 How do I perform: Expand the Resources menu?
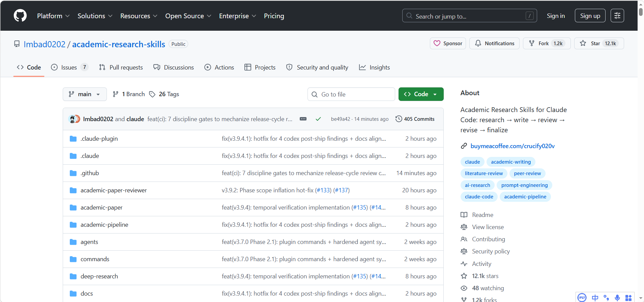(x=139, y=16)
